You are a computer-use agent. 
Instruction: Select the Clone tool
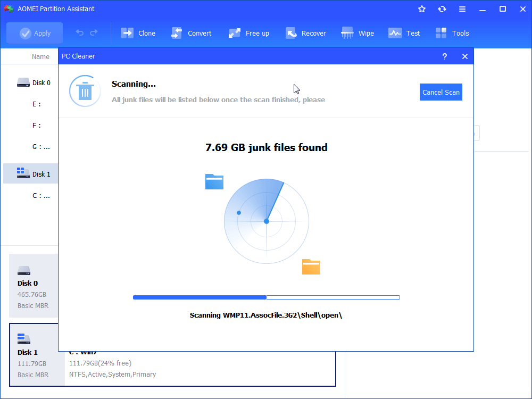[138, 33]
